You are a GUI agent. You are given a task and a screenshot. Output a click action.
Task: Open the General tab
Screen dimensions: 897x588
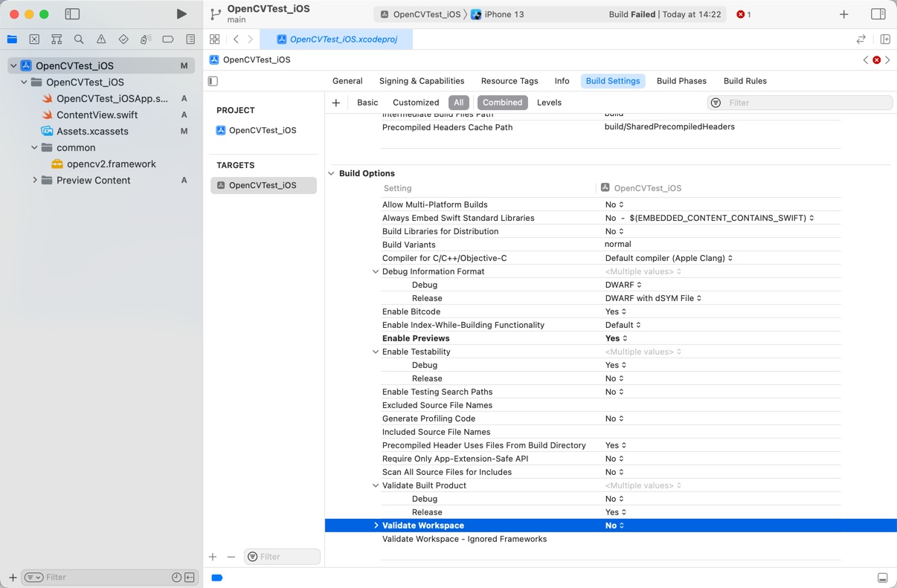click(x=347, y=81)
